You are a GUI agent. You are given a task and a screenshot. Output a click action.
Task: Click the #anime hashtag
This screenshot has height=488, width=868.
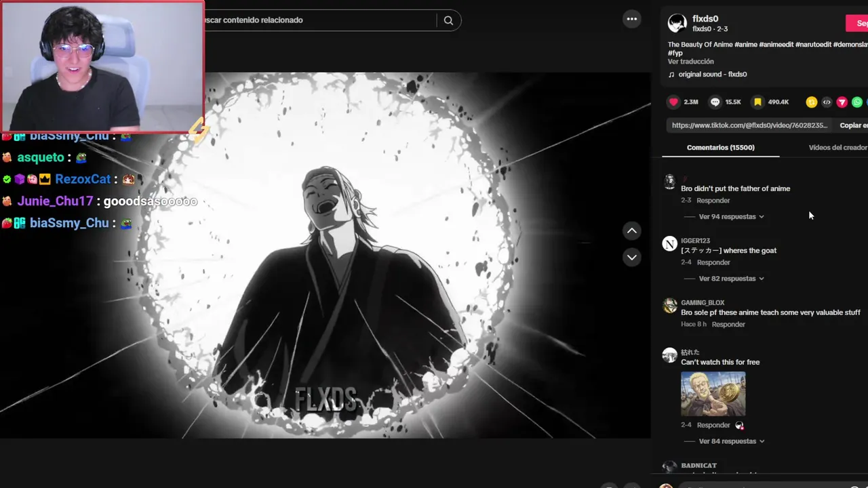[745, 45]
